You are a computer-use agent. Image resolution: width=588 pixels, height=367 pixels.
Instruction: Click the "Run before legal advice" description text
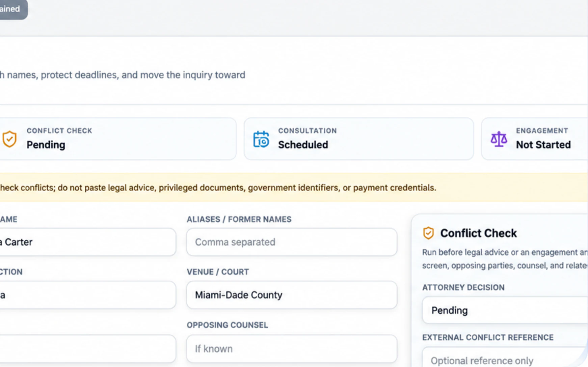tap(505, 259)
